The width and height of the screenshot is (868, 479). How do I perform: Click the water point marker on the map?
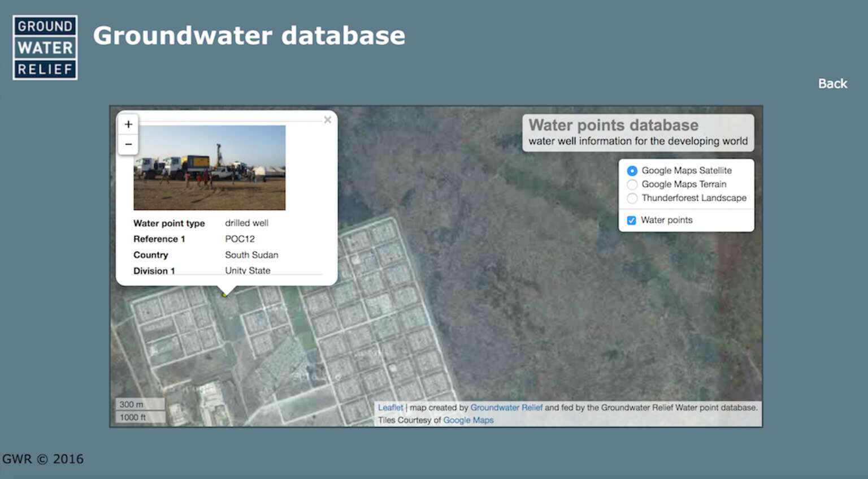click(x=224, y=295)
